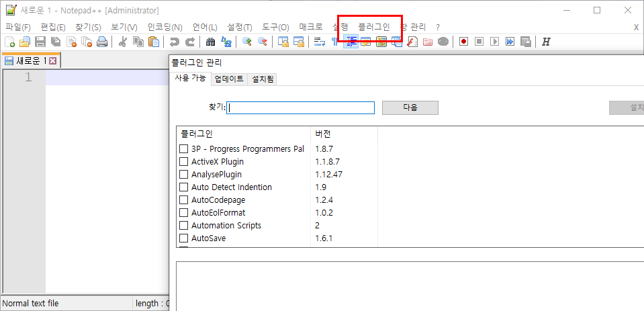Toggle word wrap toolbar icon
Screen dimensions: 644x311
point(320,42)
